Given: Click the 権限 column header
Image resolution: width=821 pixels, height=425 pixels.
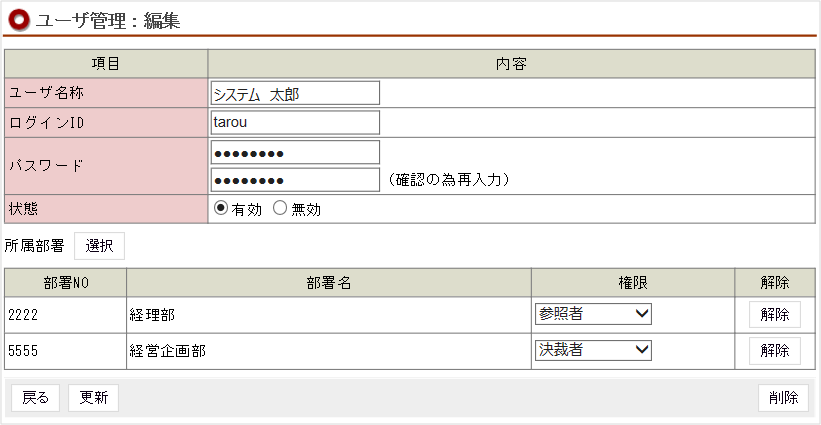Looking at the screenshot, I should click(632, 283).
